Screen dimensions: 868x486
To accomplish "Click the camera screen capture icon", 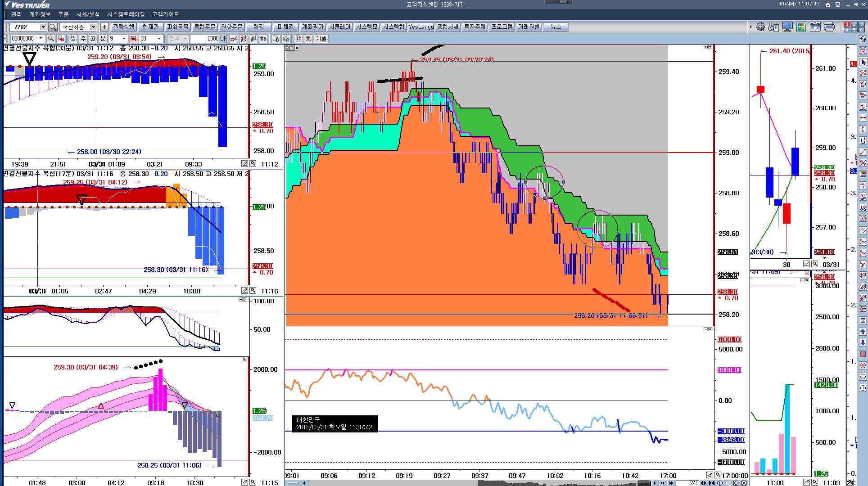I will tap(815, 27).
